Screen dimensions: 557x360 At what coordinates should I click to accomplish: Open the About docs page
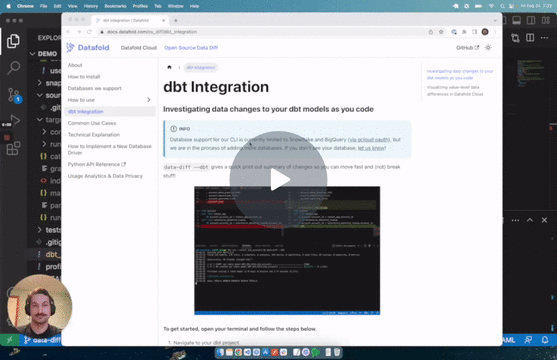point(75,65)
